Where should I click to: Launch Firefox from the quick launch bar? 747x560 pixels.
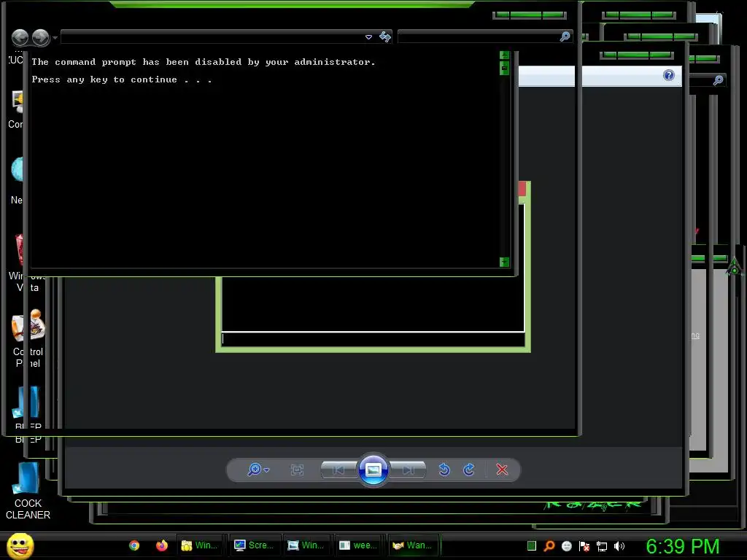[x=162, y=545]
